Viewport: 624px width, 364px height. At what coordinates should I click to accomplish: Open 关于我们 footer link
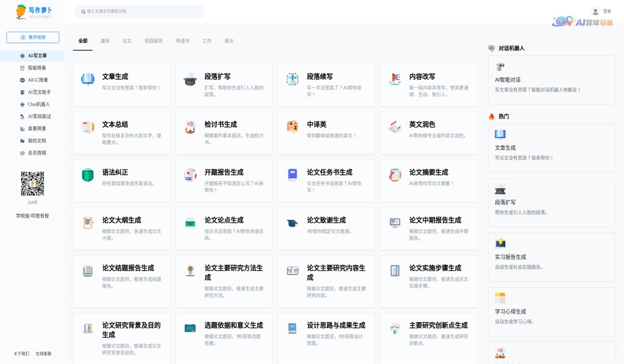click(x=21, y=354)
